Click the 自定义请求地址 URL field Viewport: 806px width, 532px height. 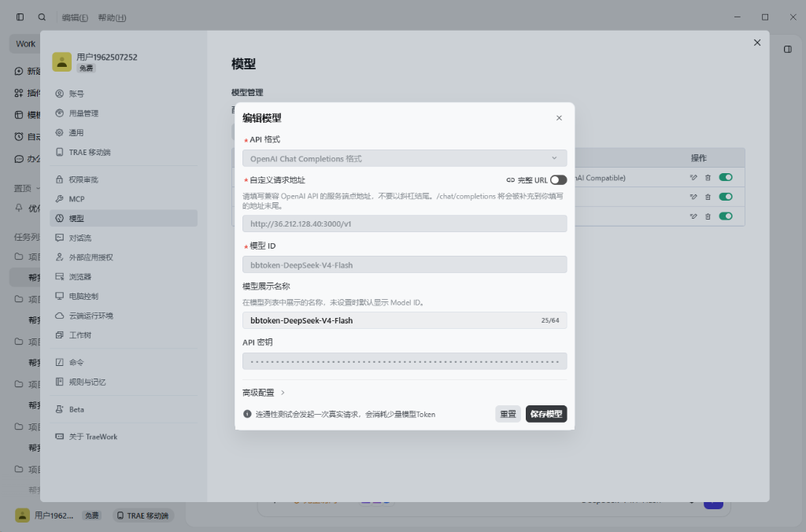[x=405, y=224]
